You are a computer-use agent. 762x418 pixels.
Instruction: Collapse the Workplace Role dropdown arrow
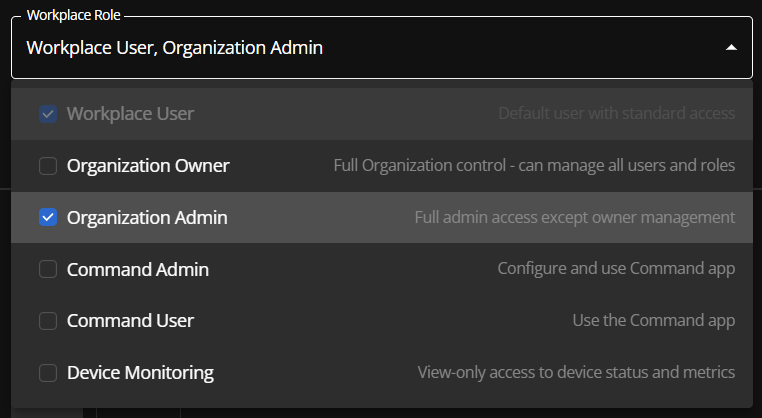tap(731, 48)
